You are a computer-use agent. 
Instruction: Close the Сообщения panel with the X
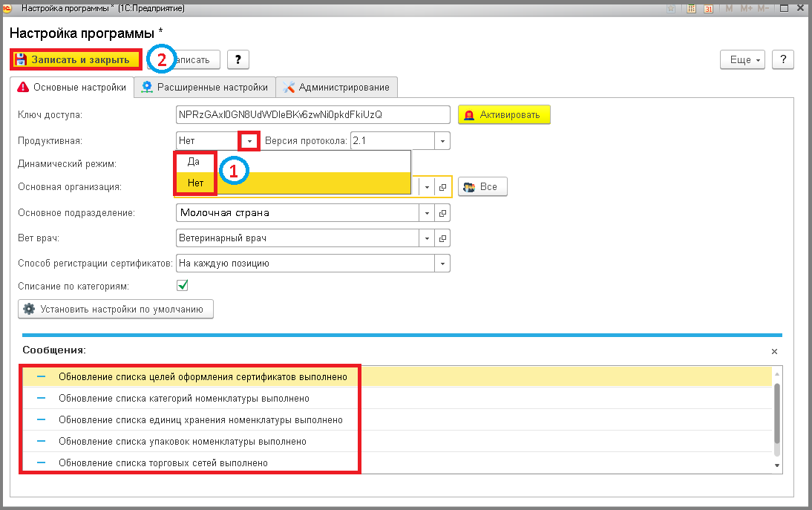[774, 352]
